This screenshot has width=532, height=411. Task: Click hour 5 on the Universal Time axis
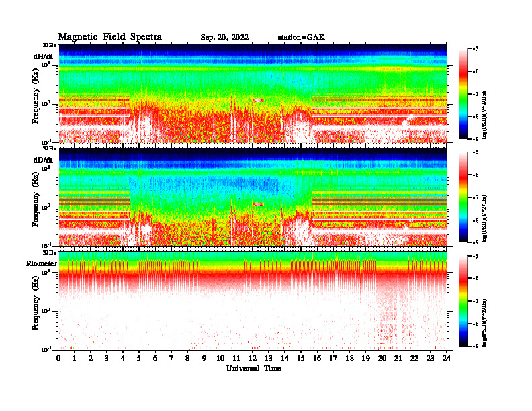[139, 358]
